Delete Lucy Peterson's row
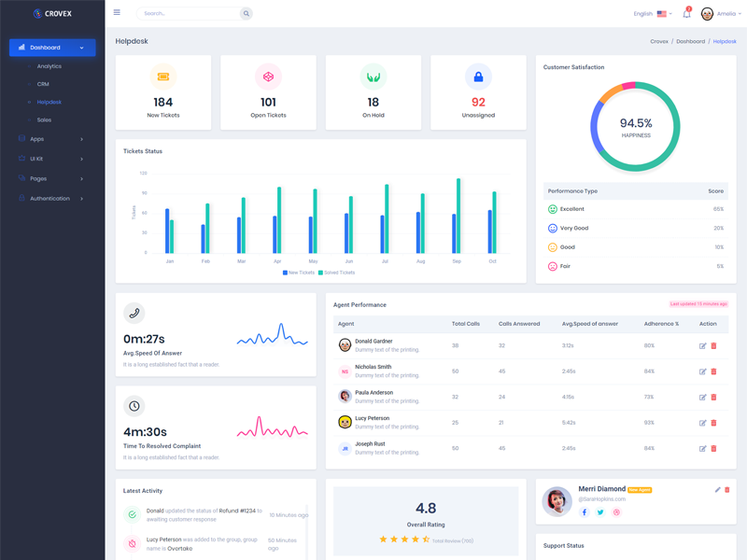 tap(713, 423)
